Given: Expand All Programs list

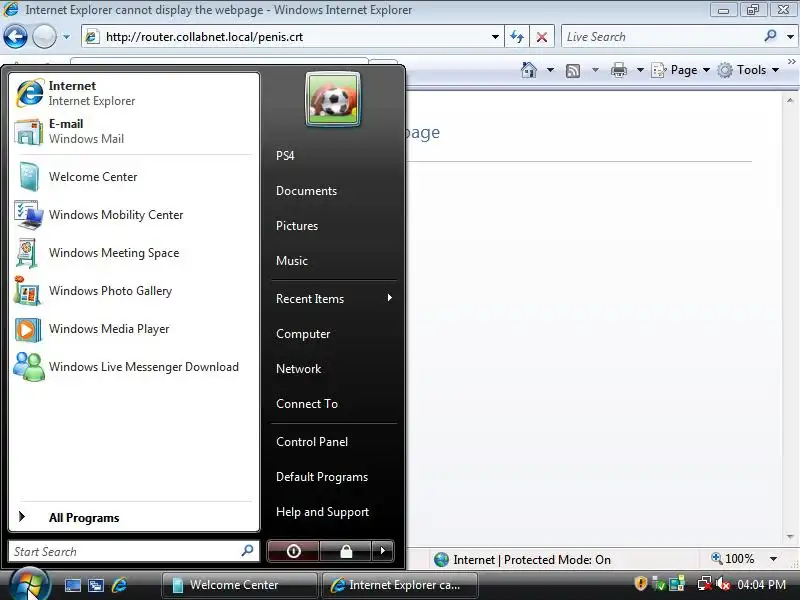Looking at the screenshot, I should pyautogui.click(x=134, y=517).
